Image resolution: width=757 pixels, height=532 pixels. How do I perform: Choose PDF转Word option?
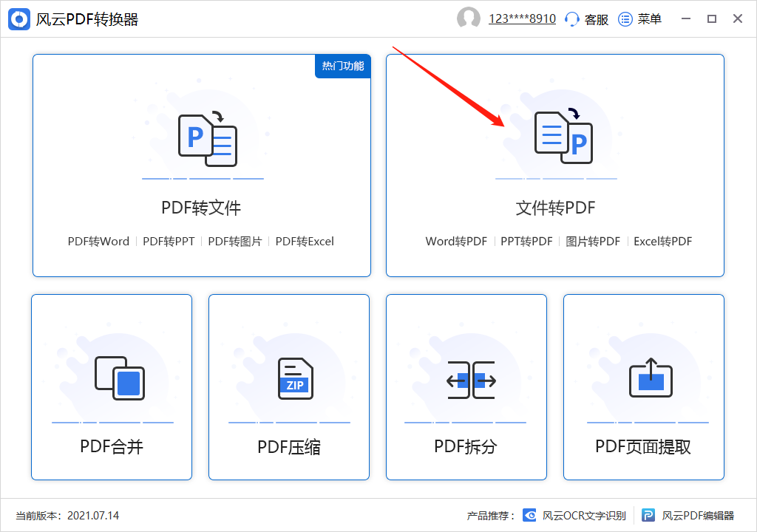98,242
